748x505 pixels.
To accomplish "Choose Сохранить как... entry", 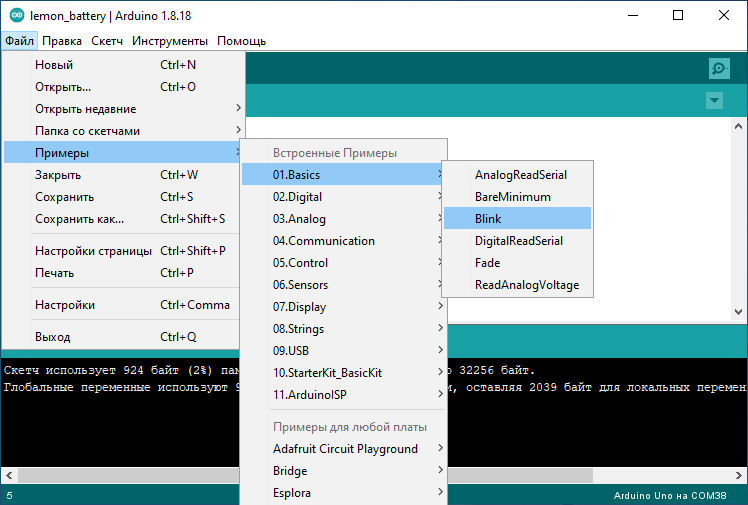I will pyautogui.click(x=122, y=218).
